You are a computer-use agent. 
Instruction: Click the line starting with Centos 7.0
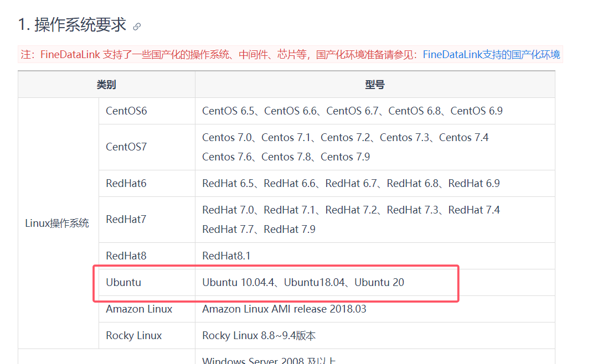click(x=345, y=137)
